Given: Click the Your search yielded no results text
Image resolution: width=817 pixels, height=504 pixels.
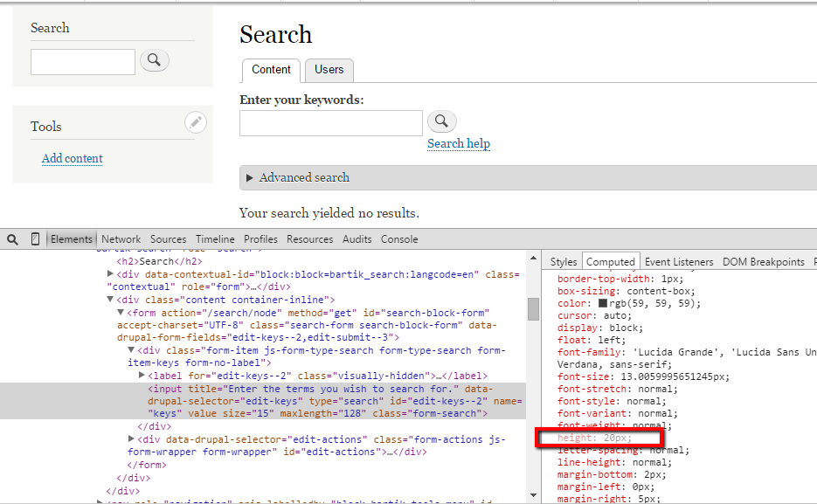Looking at the screenshot, I should pos(329,213).
